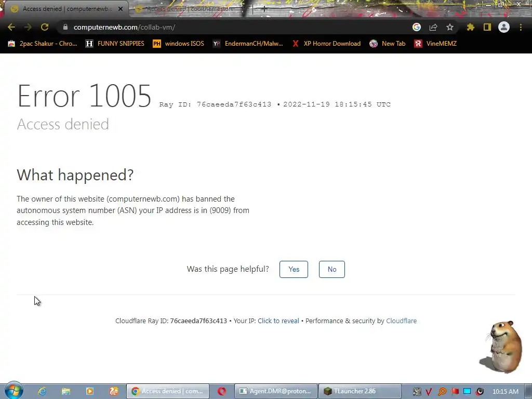Open Windows Explorer from taskbar
Image resolution: width=532 pixels, height=399 pixels.
click(66, 391)
